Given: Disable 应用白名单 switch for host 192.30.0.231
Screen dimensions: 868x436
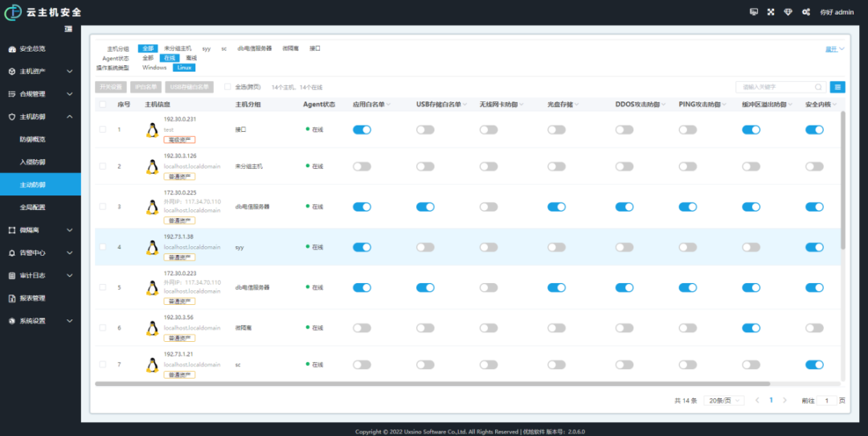Looking at the screenshot, I should 362,130.
